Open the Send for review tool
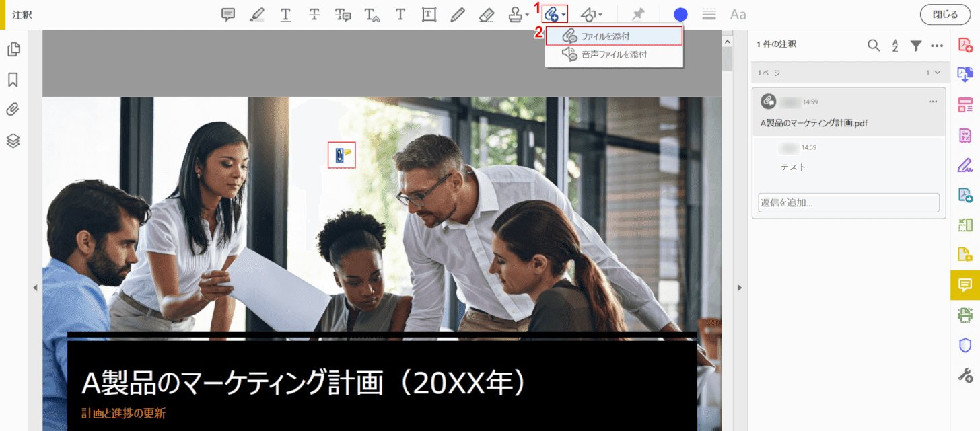 point(965,195)
